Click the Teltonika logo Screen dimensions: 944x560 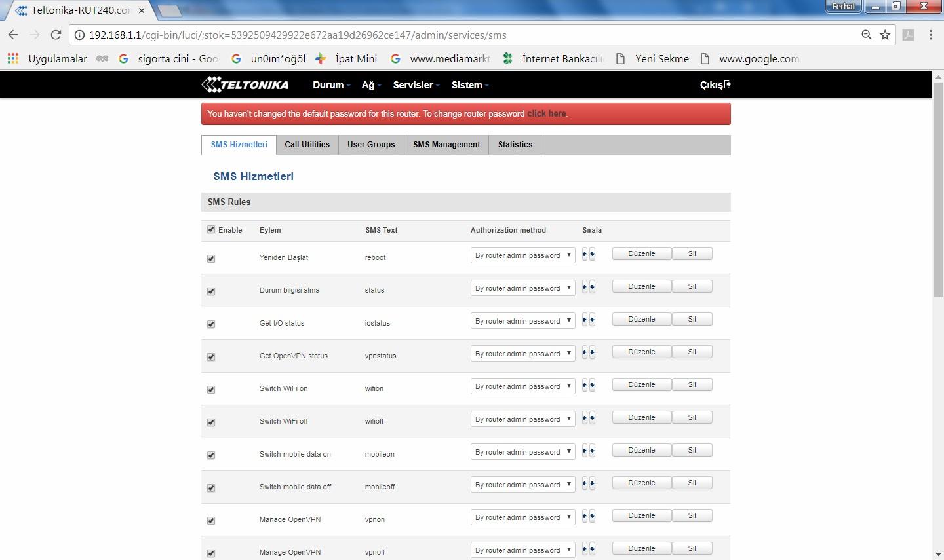pos(245,85)
